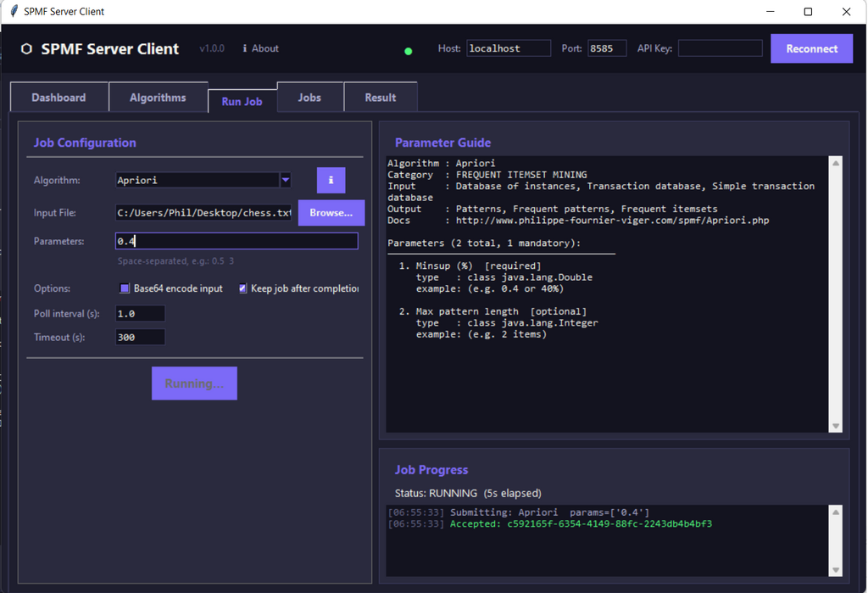This screenshot has width=868, height=593.
Task: Click into the Timeout seconds field
Action: (140, 337)
